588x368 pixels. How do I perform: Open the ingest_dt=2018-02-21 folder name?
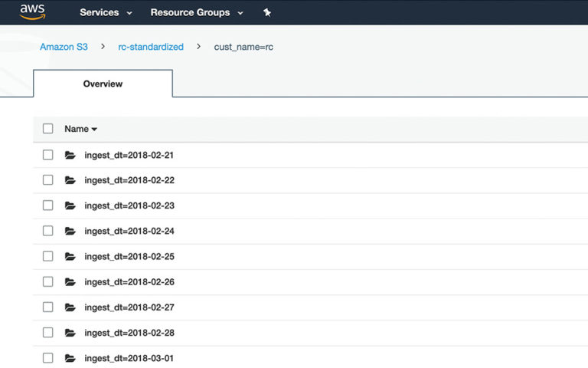click(129, 155)
